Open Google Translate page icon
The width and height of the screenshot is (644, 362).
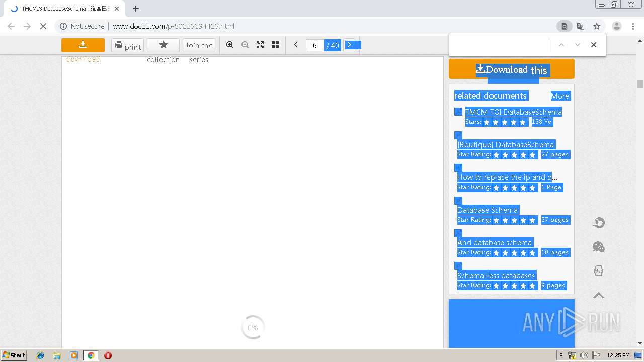(x=581, y=26)
